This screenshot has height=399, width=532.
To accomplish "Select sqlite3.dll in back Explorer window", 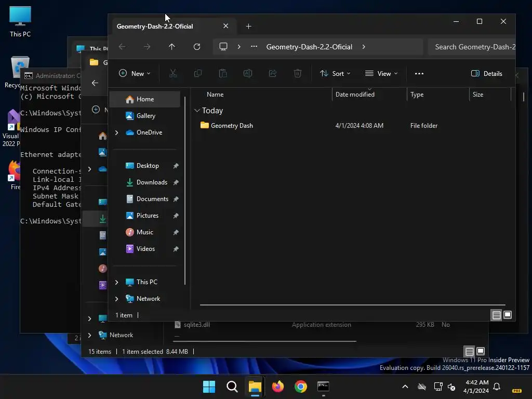I will tap(197, 325).
